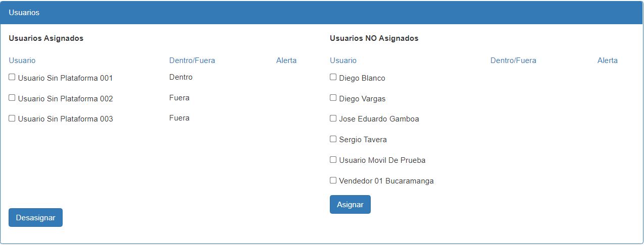Image resolution: width=644 pixels, height=245 pixels.
Task: Click the Usuarios NO Asignados heading
Action: tap(374, 38)
